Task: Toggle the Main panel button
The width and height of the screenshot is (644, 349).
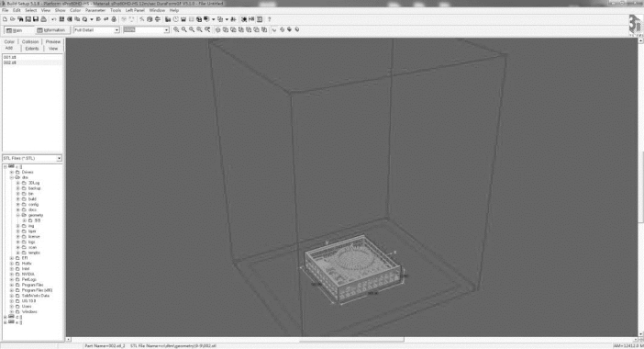Action: pos(15,30)
